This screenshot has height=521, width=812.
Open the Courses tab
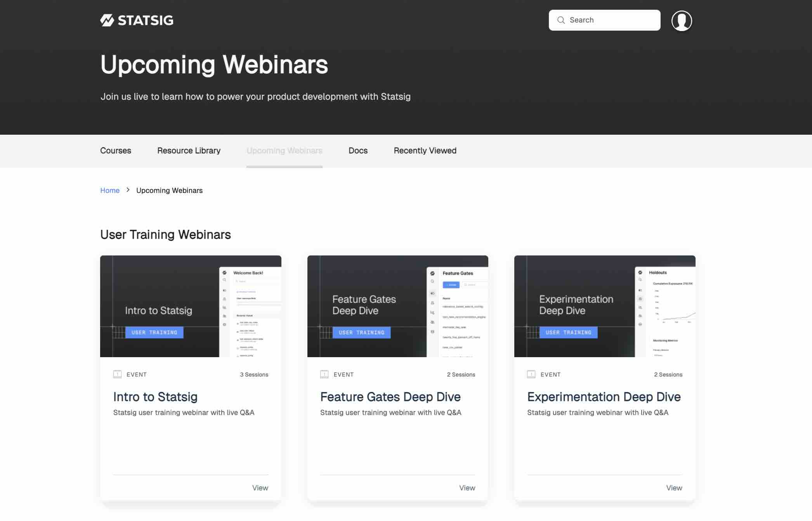(116, 151)
